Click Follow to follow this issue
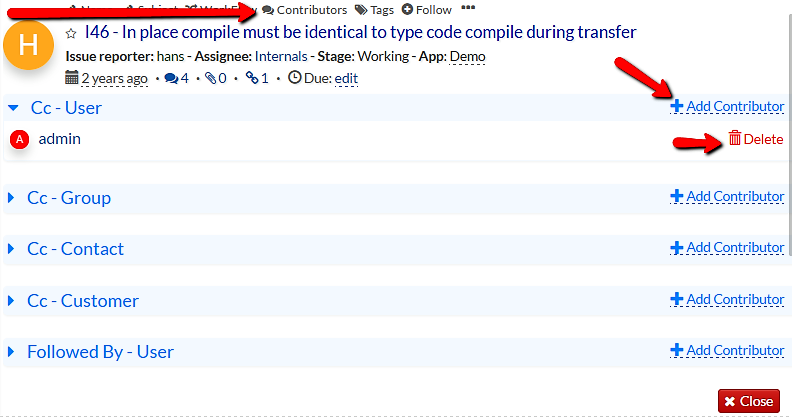Screen dimensions: 792x417 click(x=427, y=10)
